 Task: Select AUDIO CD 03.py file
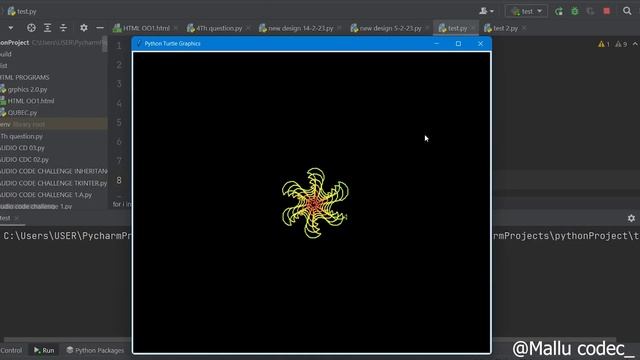coord(22,148)
